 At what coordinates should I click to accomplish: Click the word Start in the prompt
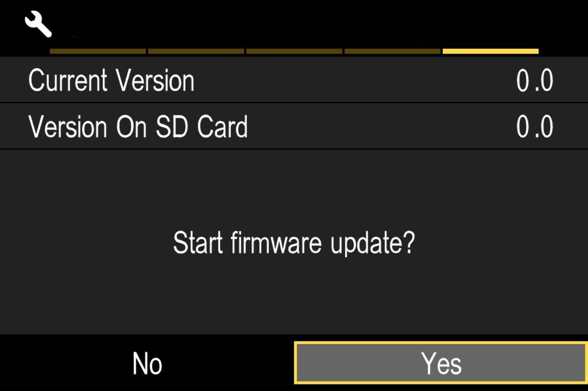[198, 242]
